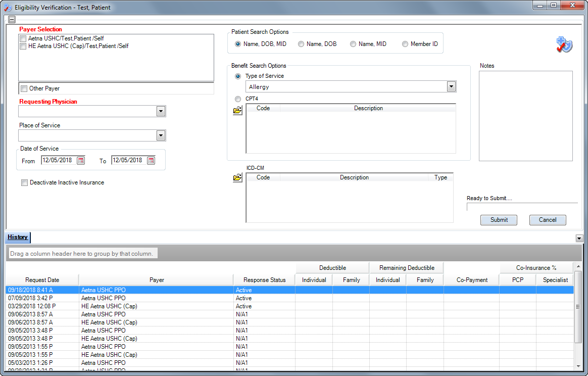Select the Member ID radio button
588x376 pixels.
click(x=405, y=44)
